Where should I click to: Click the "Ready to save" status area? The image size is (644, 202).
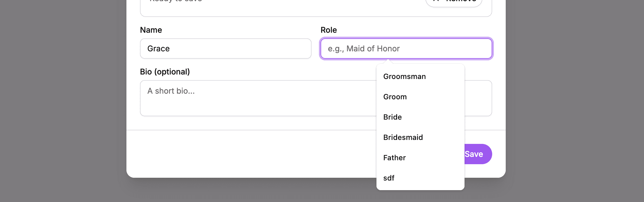coord(176,2)
